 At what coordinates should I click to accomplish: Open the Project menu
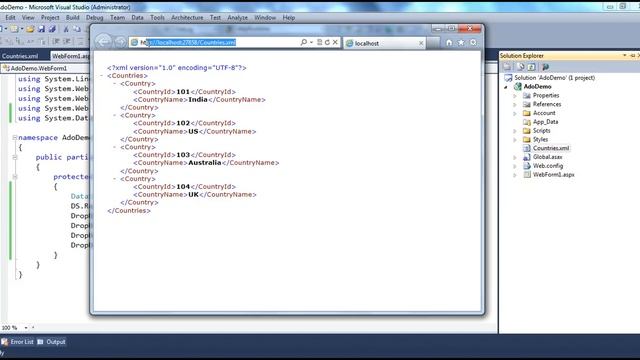click(x=50, y=18)
